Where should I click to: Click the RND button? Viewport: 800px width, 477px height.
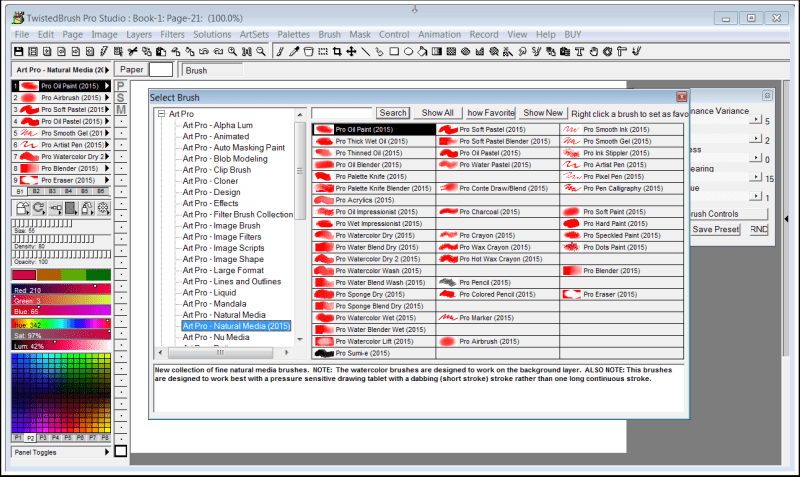759,229
